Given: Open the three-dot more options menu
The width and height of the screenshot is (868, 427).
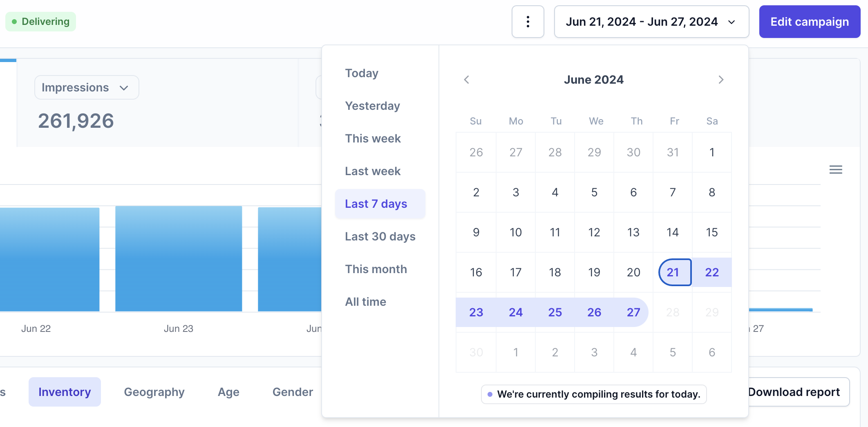Looking at the screenshot, I should tap(528, 22).
